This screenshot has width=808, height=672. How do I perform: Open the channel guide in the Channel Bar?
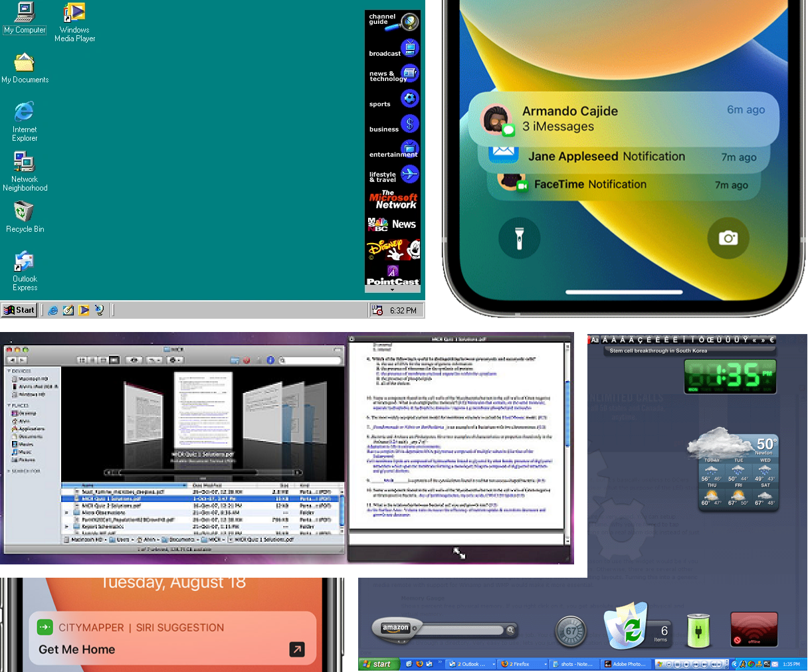[x=393, y=22]
